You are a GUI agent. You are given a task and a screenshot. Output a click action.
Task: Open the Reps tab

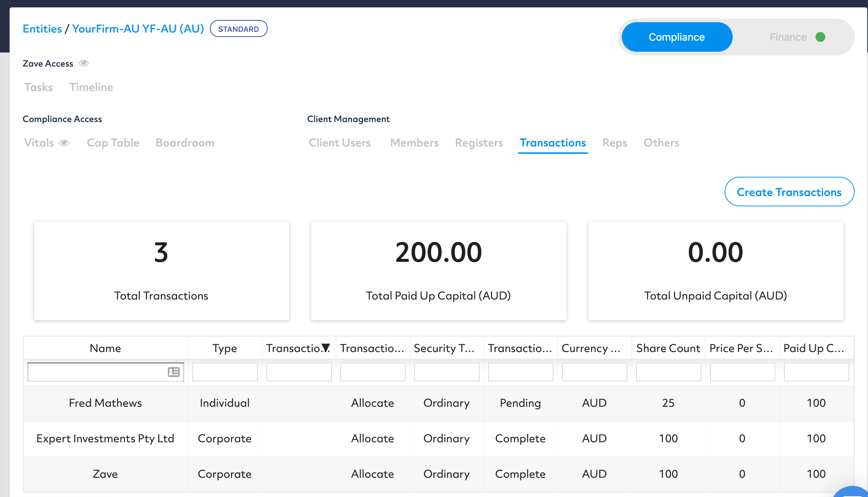[x=615, y=143]
